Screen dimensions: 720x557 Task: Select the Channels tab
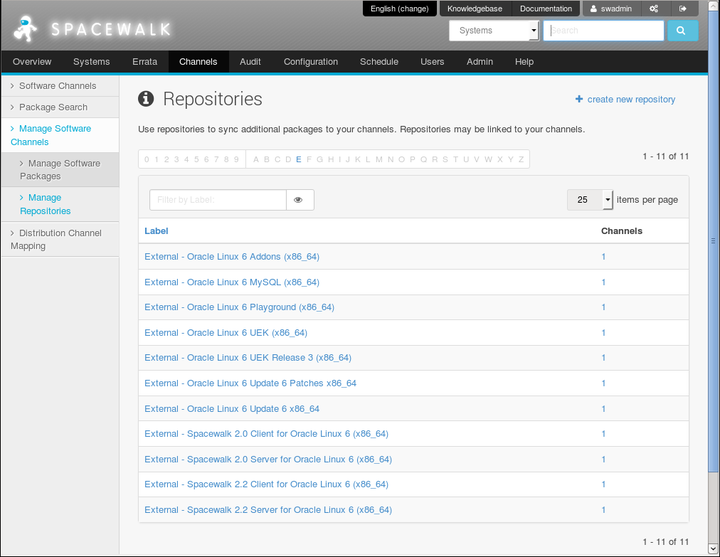click(198, 62)
